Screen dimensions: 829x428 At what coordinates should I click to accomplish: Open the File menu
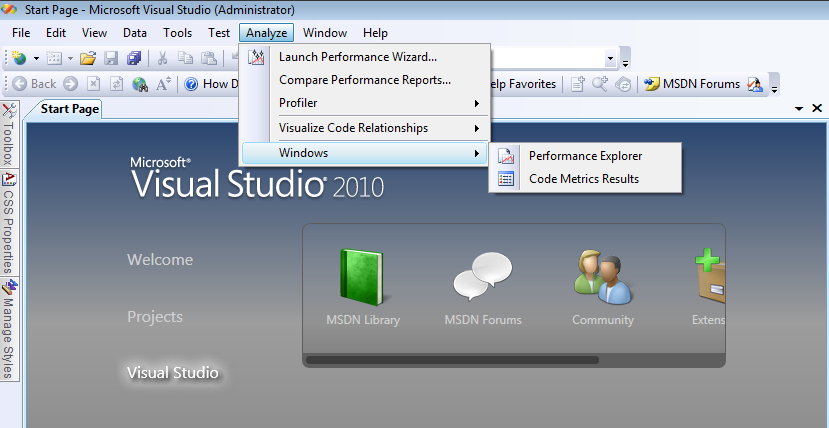(x=21, y=33)
